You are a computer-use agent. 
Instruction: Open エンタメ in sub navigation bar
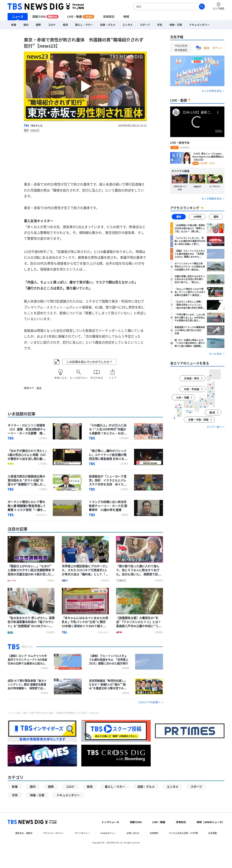127,25
